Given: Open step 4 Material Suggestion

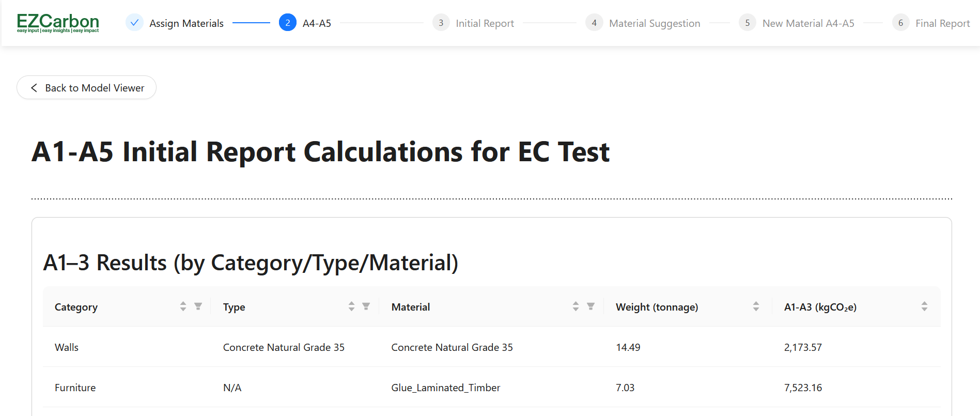Looking at the screenshot, I should click(x=594, y=23).
